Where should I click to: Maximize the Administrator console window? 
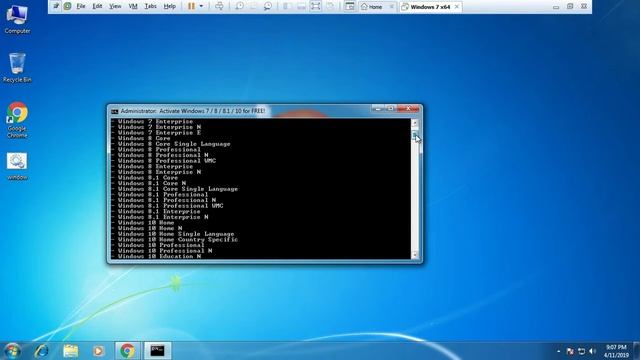coord(391,109)
